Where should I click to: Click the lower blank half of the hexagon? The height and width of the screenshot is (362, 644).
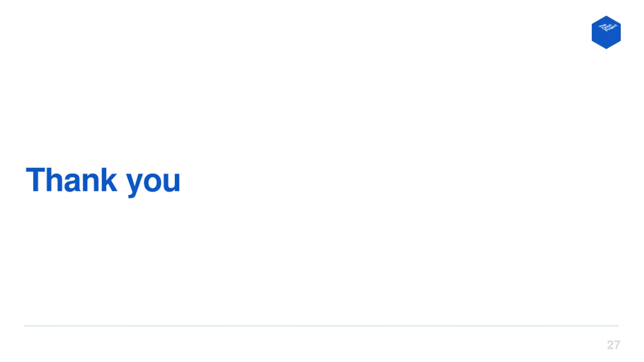point(606,41)
